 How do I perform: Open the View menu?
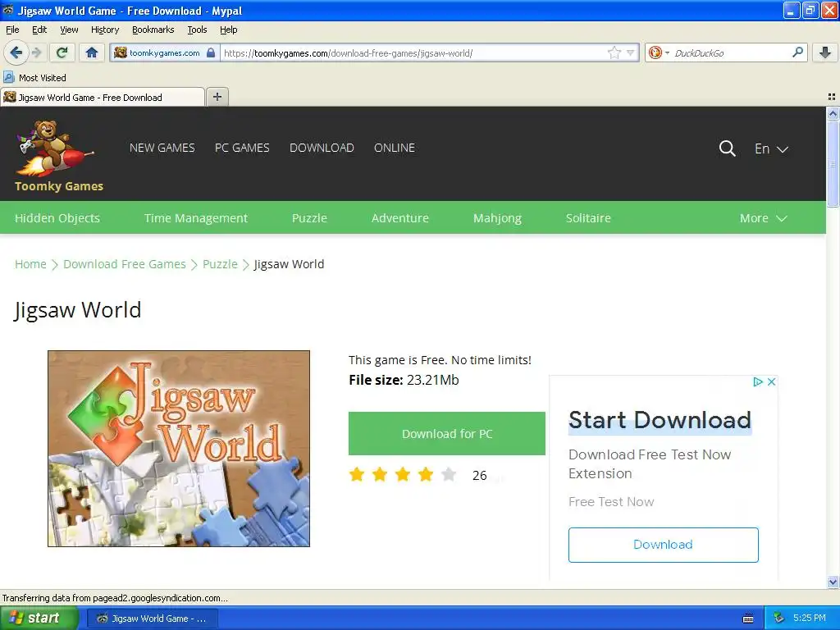(x=69, y=30)
